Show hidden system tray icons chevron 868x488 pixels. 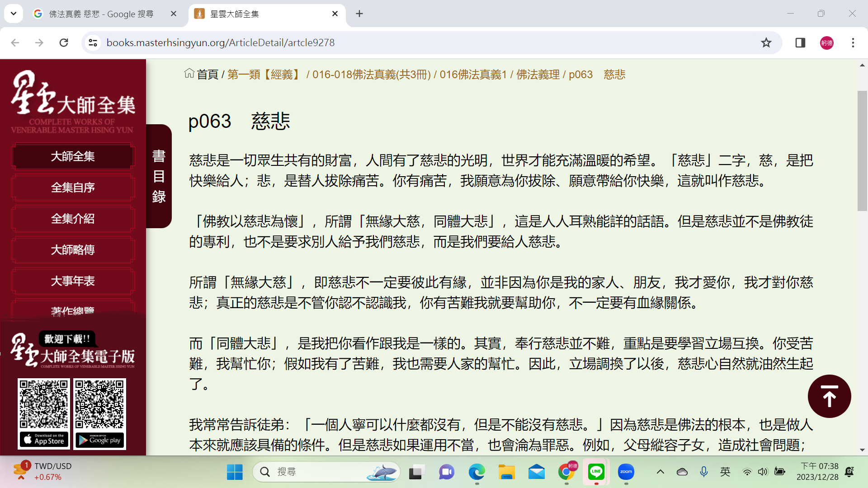pyautogui.click(x=660, y=472)
